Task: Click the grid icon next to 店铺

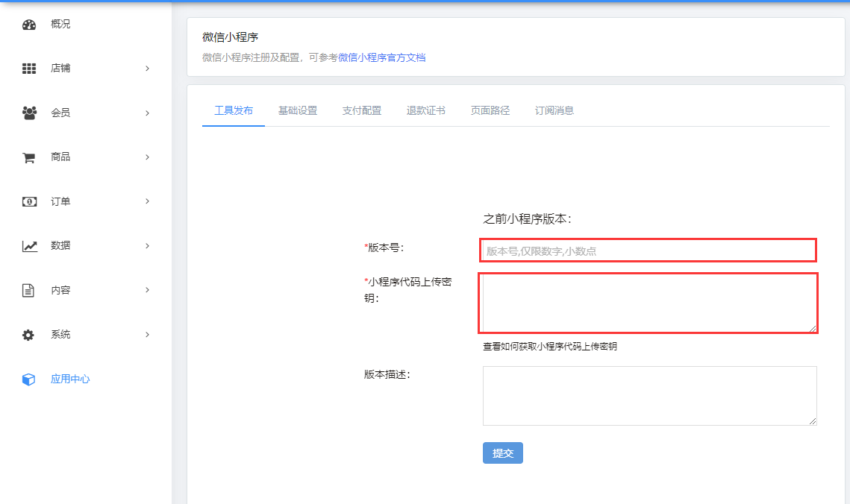Action: click(29, 69)
